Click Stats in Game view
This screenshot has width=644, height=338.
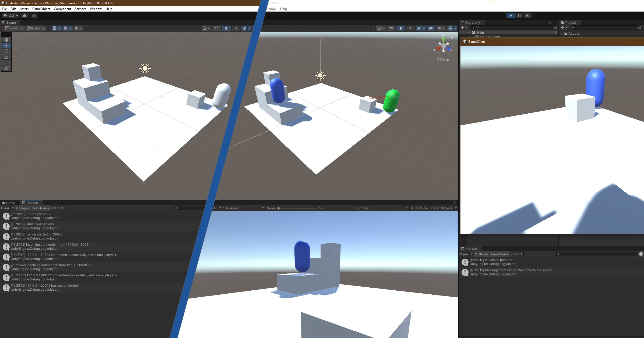pos(434,208)
